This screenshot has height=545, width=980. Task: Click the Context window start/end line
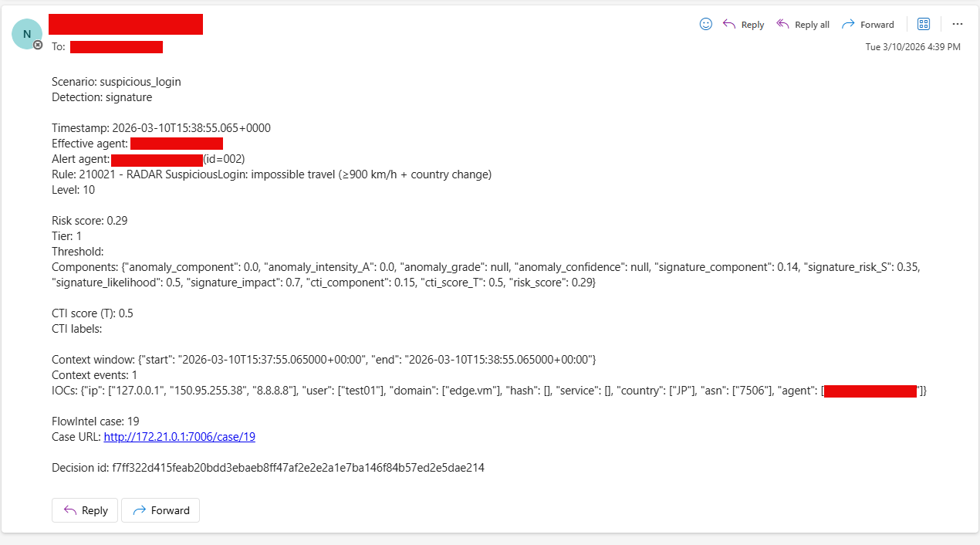[323, 360]
